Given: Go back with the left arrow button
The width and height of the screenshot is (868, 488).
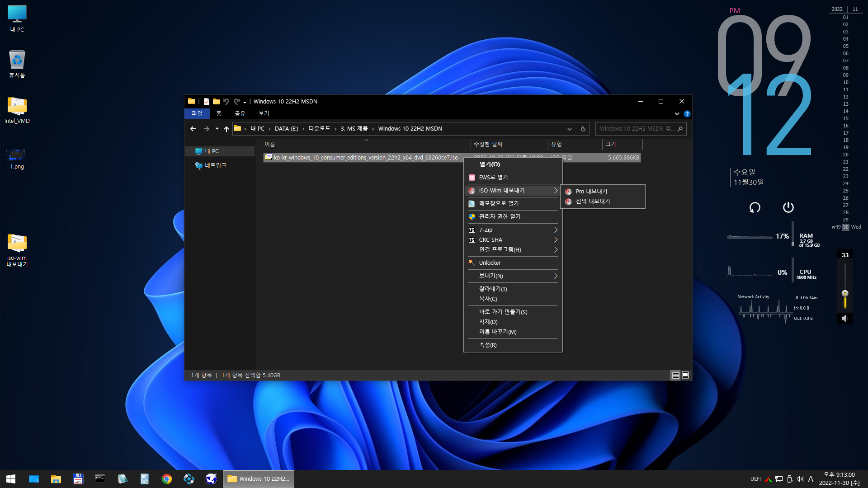Looking at the screenshot, I should (x=193, y=129).
